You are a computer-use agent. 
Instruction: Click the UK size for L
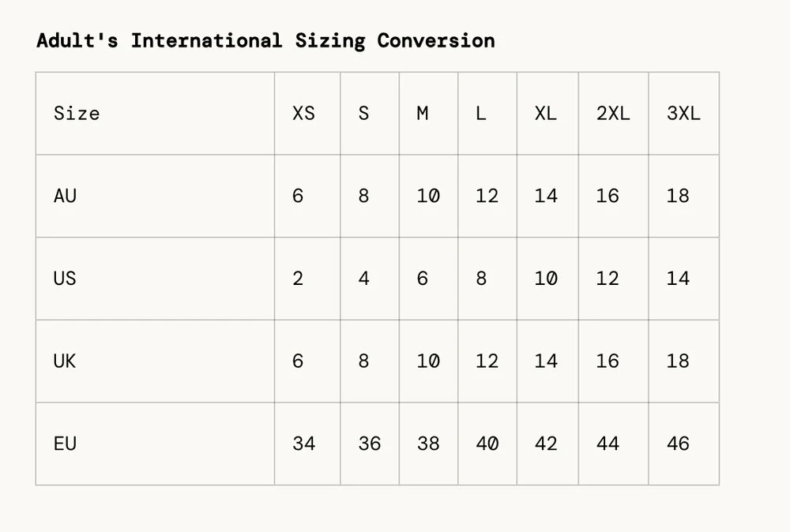pyautogui.click(x=487, y=361)
